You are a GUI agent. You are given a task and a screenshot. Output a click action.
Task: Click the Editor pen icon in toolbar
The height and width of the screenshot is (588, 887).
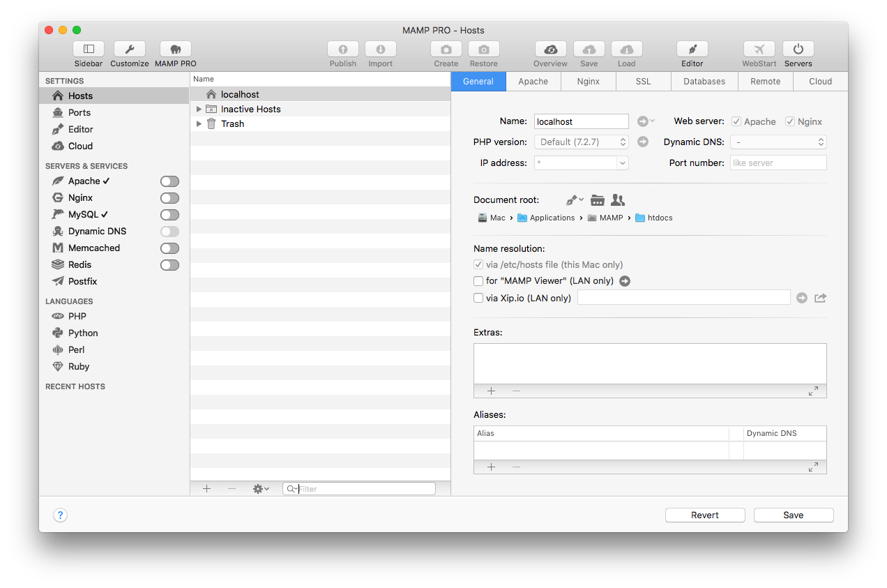click(692, 50)
